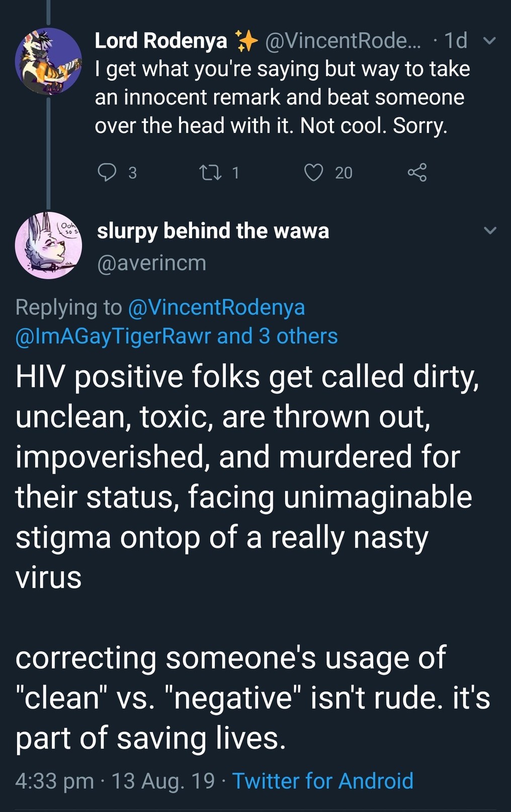Tap the 'slurpy behind the wawa' display name
Viewport: 511px width, 812px height.
pos(213,231)
